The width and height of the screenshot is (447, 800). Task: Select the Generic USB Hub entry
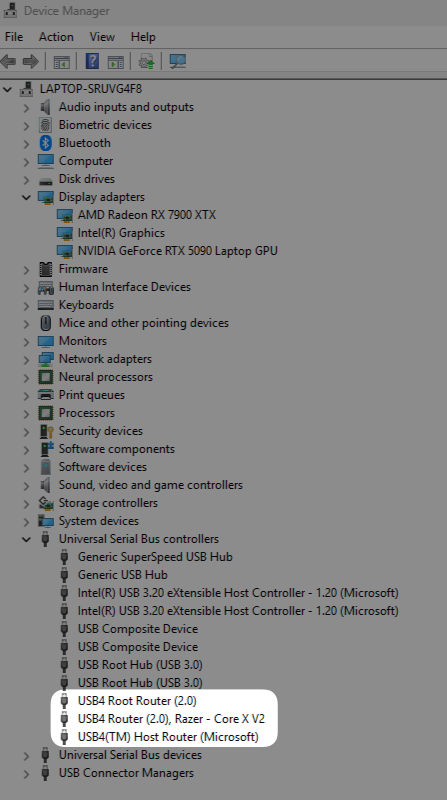pyautogui.click(x=122, y=575)
